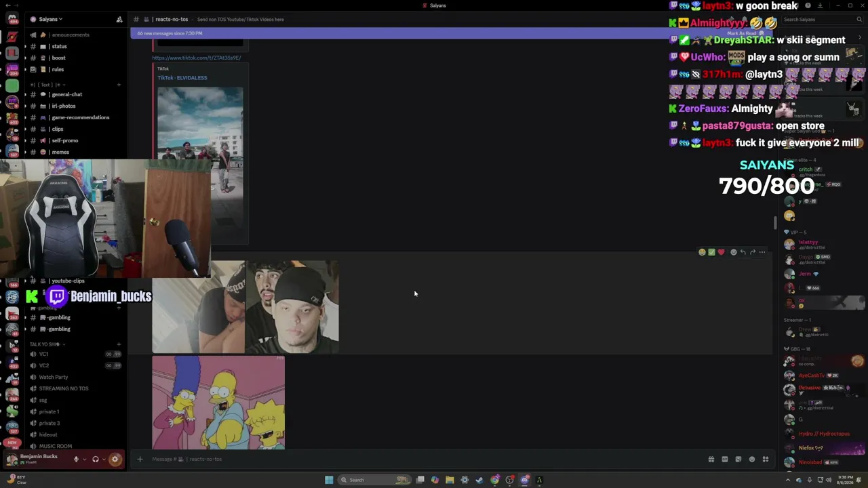Image resolution: width=868 pixels, height=488 pixels.
Task: Add laughing emoji reaction to message
Action: coord(702,252)
